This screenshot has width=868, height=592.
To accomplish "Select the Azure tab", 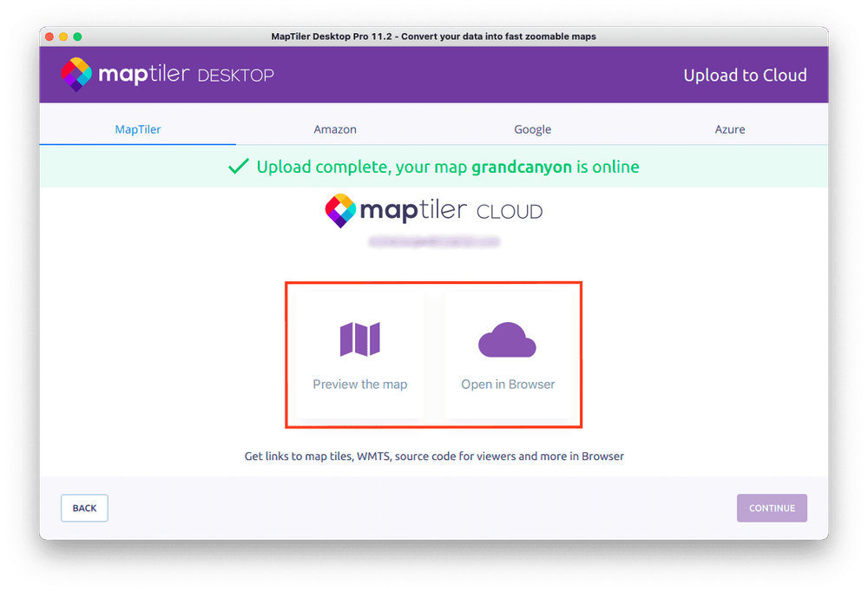I will click(x=729, y=128).
